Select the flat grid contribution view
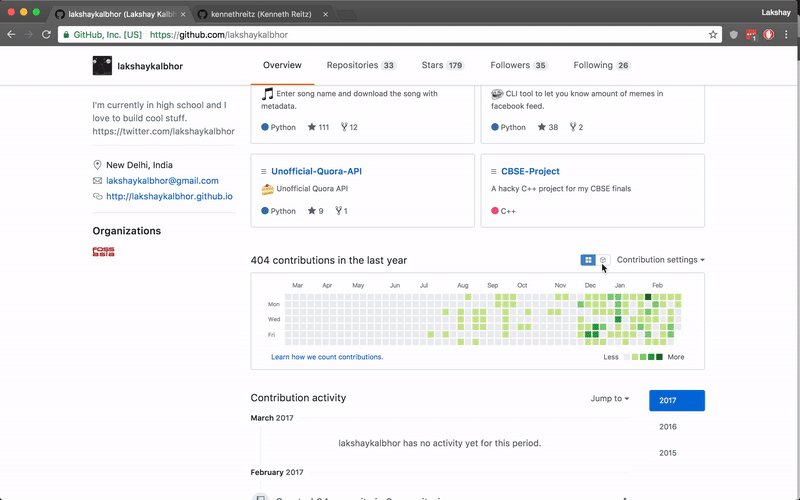The image size is (800, 500). (588, 260)
